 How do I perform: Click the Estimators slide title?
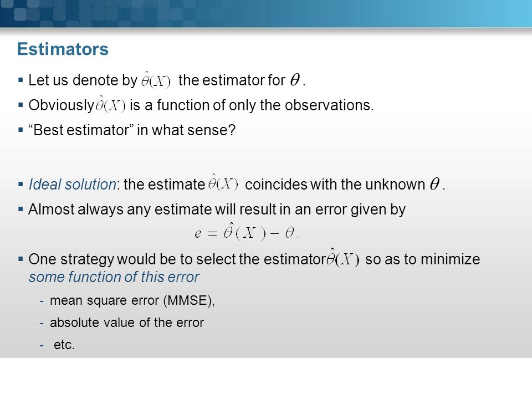[63, 49]
